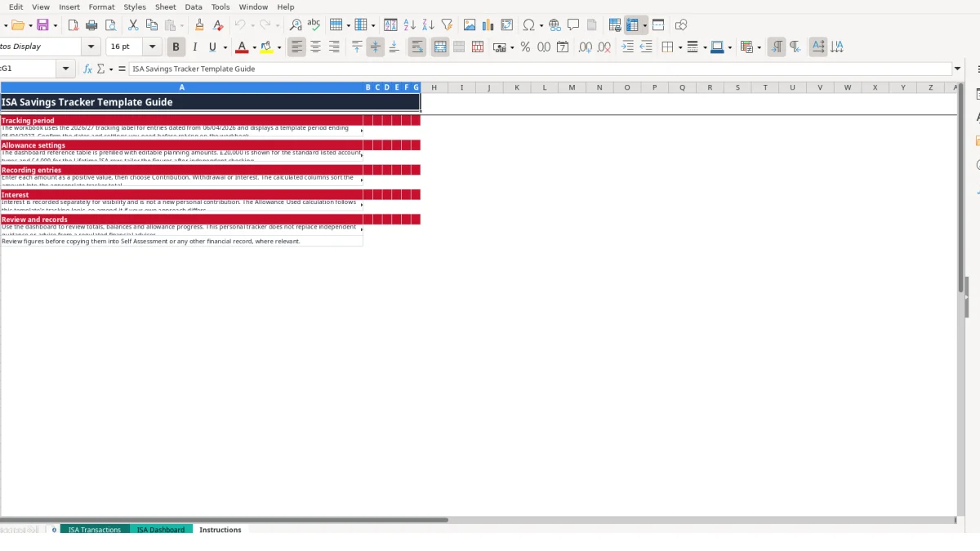Click the Format as Percent icon
Screen dimensions: 980x551
(525, 47)
